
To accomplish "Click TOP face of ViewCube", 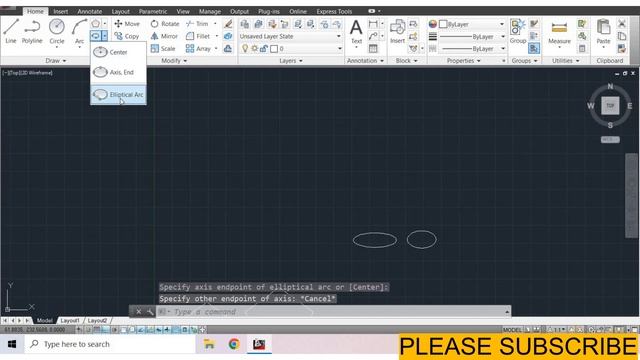I will click(x=610, y=106).
